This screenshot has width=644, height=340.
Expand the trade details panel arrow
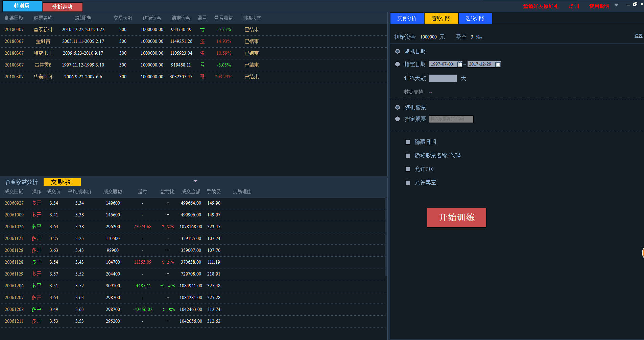(x=195, y=181)
